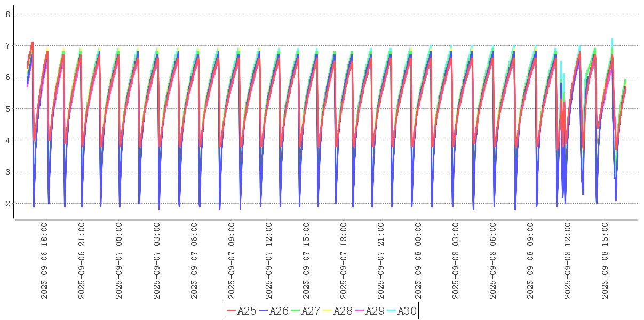Click the 2025-09-06 18:00 x-axis label

click(44, 261)
